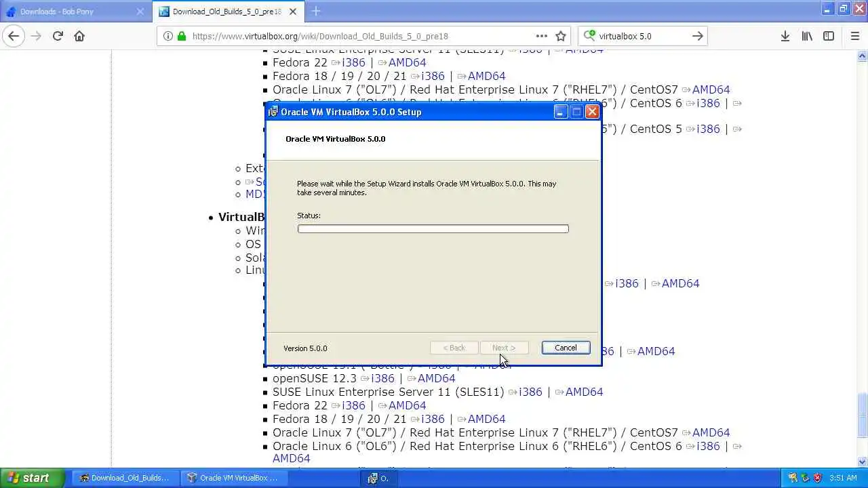868x488 pixels.
Task: Click the green padlock in the address bar
Action: [182, 36]
